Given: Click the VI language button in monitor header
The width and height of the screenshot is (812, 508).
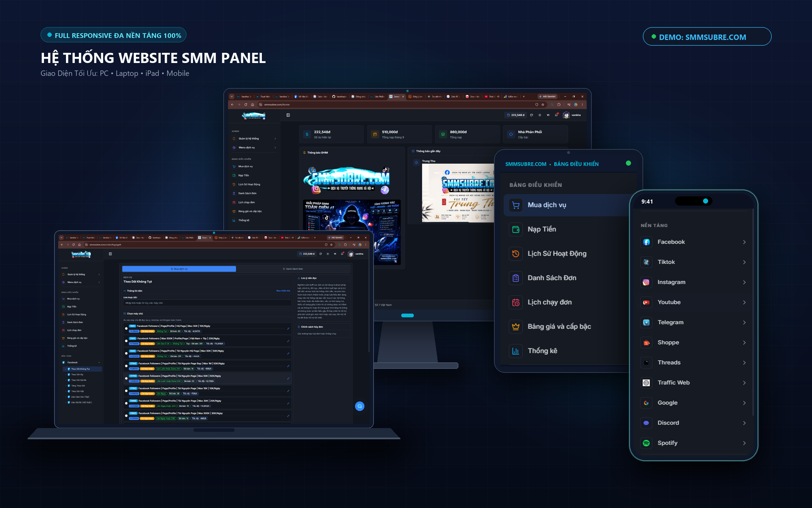Looking at the screenshot, I should pyautogui.click(x=548, y=115).
